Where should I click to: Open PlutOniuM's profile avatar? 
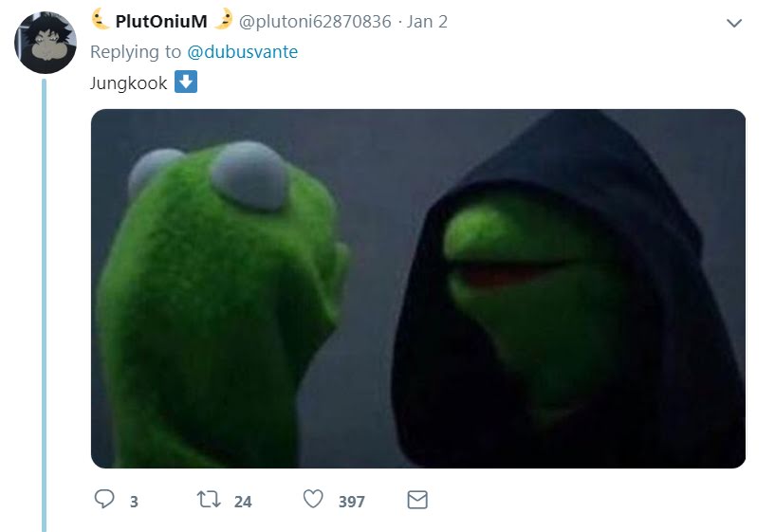coord(45,43)
